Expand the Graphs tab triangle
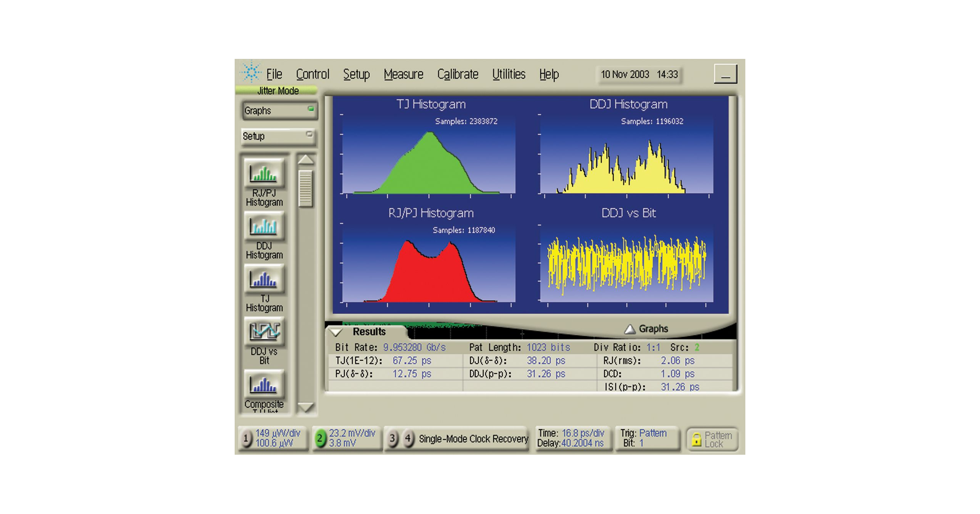This screenshot has height=514, width=980. [630, 329]
